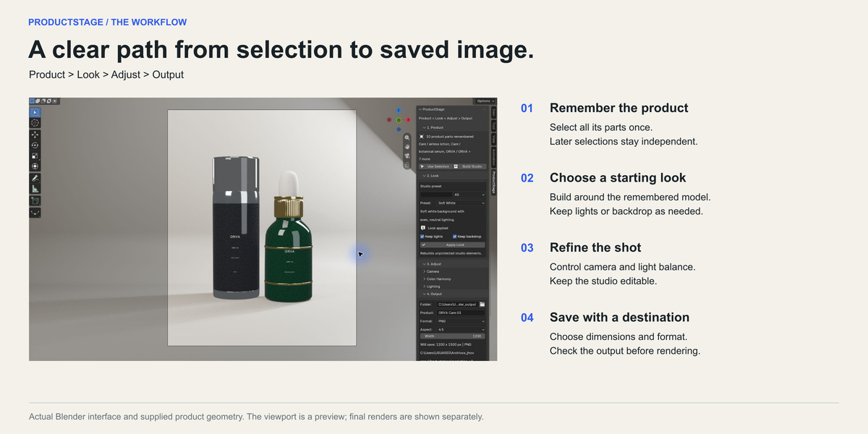868x434 pixels.
Task: Click the red X axis gizmo dot
Action: (x=409, y=120)
